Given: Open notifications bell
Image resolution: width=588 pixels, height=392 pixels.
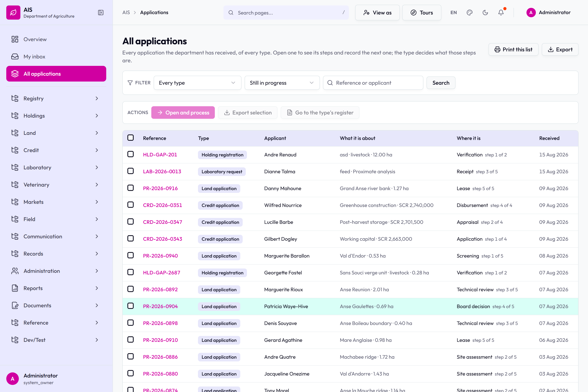Looking at the screenshot, I should point(501,13).
